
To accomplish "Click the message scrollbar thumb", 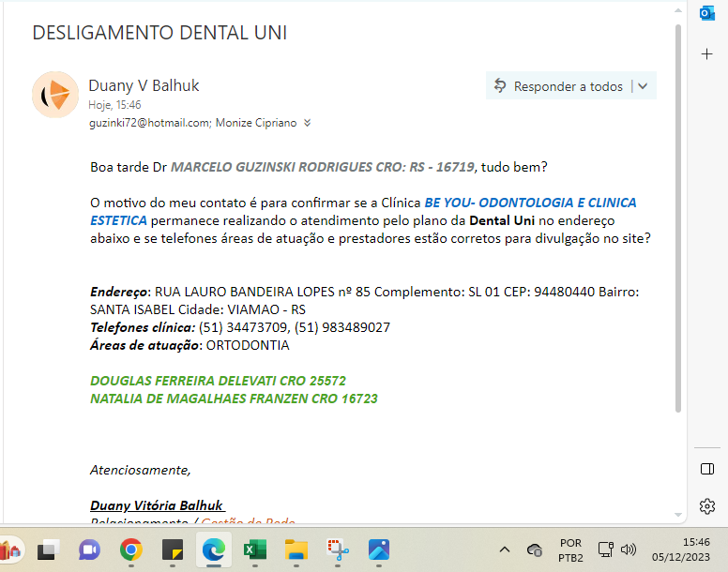I will (x=678, y=218).
